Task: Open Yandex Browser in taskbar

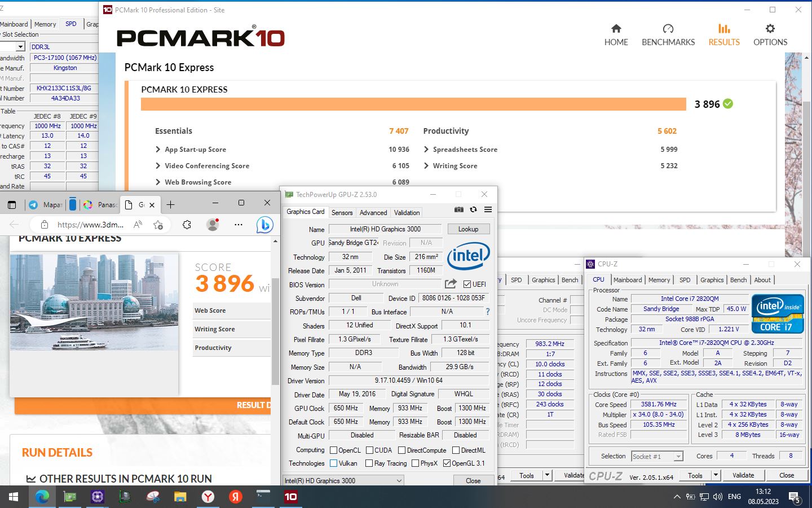Action: pyautogui.click(x=208, y=497)
